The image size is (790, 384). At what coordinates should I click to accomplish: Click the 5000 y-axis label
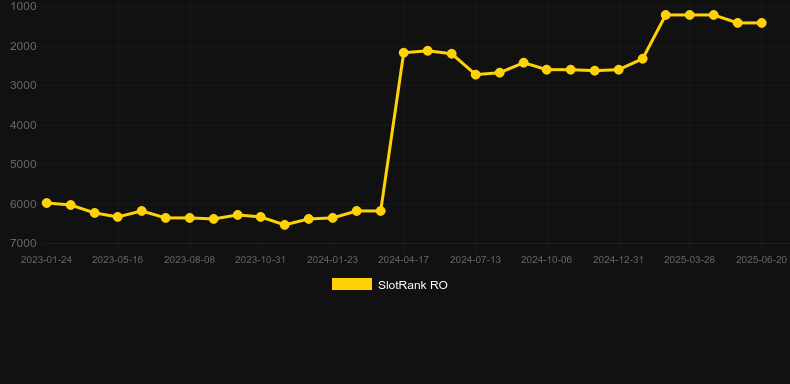[23, 164]
